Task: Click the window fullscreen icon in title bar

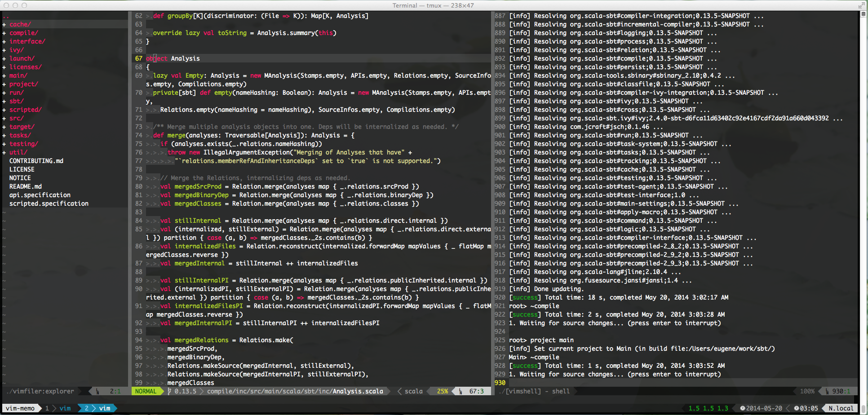Action: tap(861, 5)
